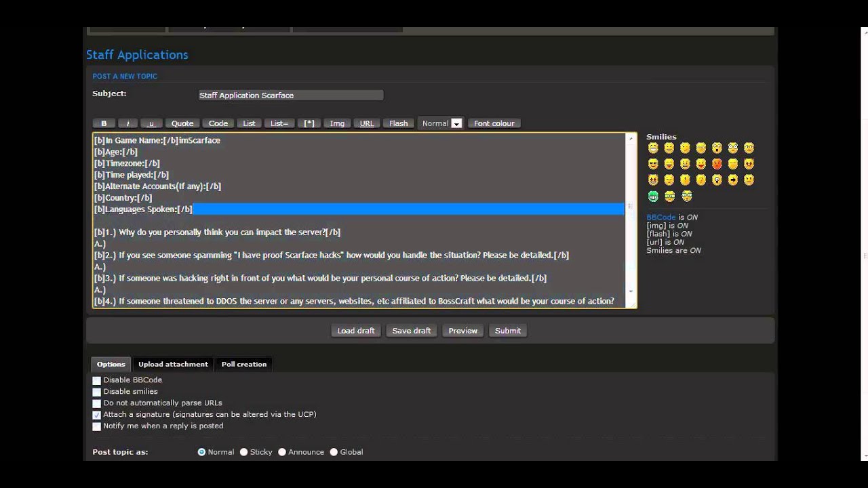Insert the bearded Uber Geek smiley
This screenshot has height=488, width=868.
687,197
